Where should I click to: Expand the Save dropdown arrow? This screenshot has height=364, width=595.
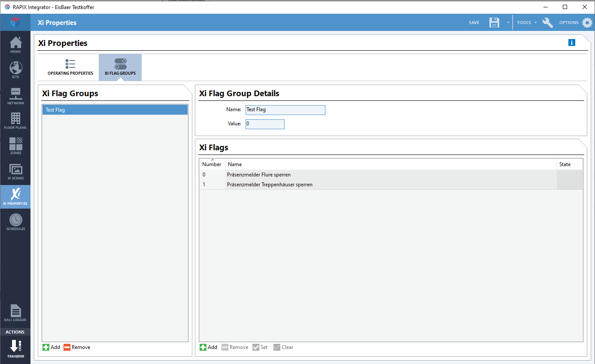point(508,23)
